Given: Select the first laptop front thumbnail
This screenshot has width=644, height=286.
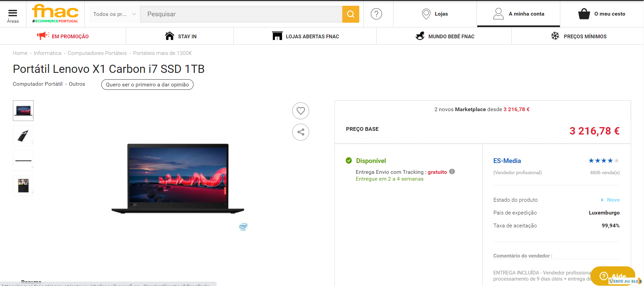Looking at the screenshot, I should pos(23,110).
